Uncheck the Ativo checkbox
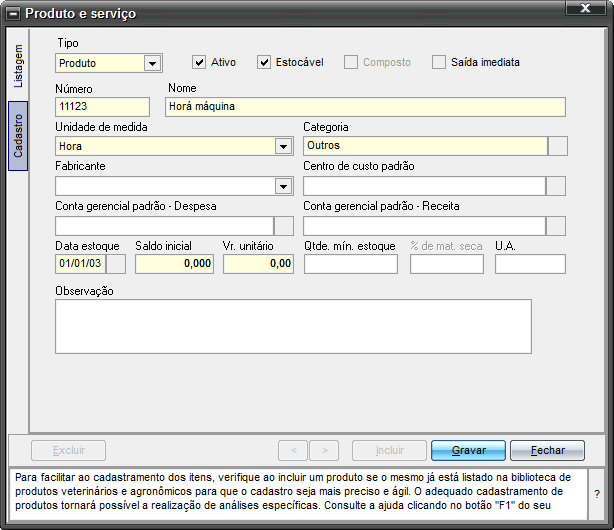Viewport: 614px width, 530px height. pyautogui.click(x=199, y=62)
